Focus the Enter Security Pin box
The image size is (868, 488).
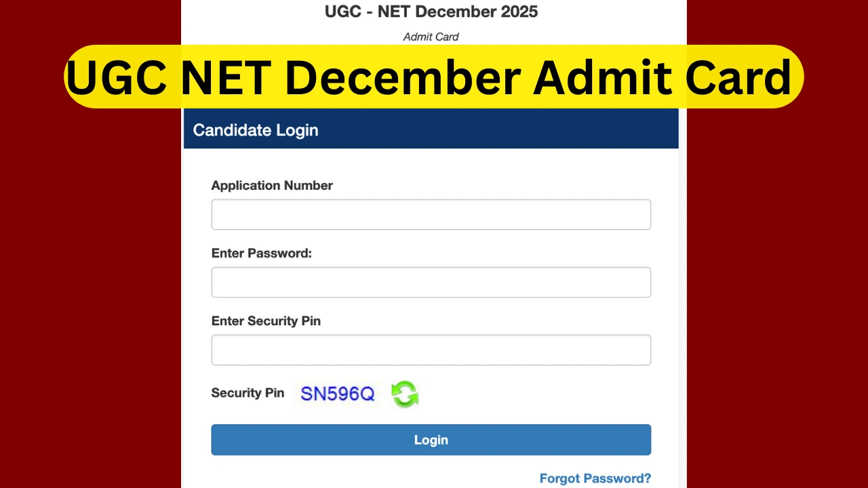(431, 349)
